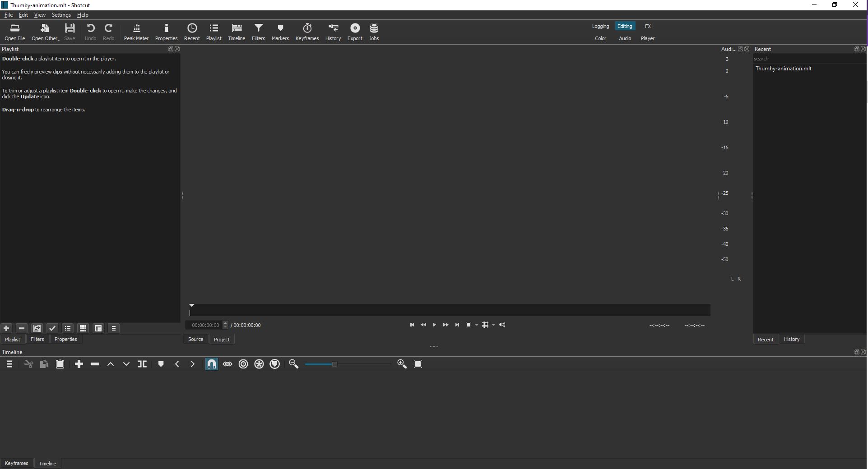
Task: Split clip at playhead in timeline
Action: coord(142,364)
